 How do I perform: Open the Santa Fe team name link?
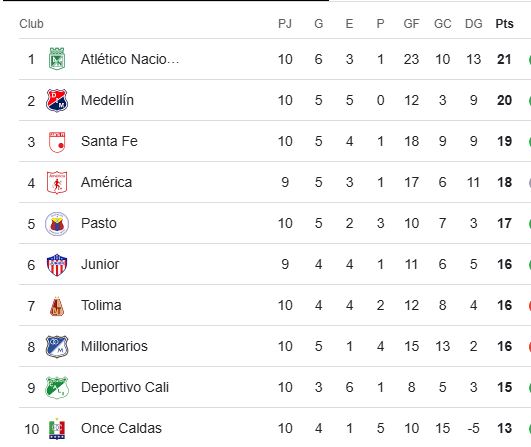(109, 141)
